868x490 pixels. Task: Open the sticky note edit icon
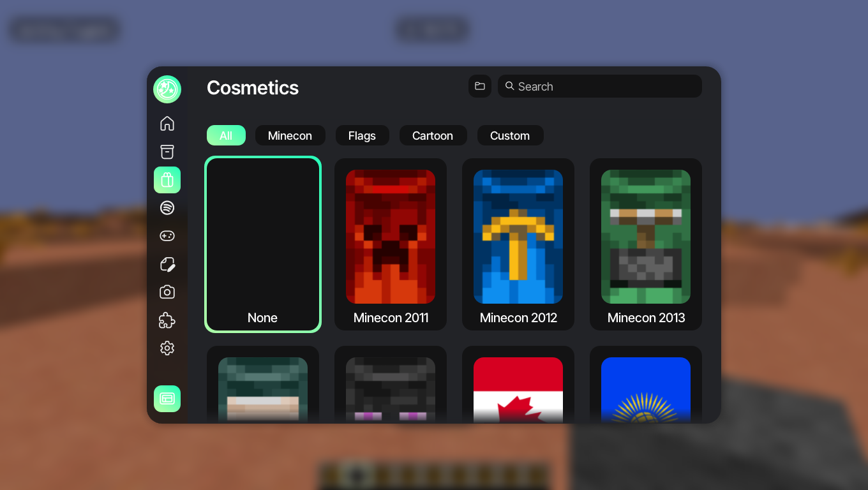point(167,264)
